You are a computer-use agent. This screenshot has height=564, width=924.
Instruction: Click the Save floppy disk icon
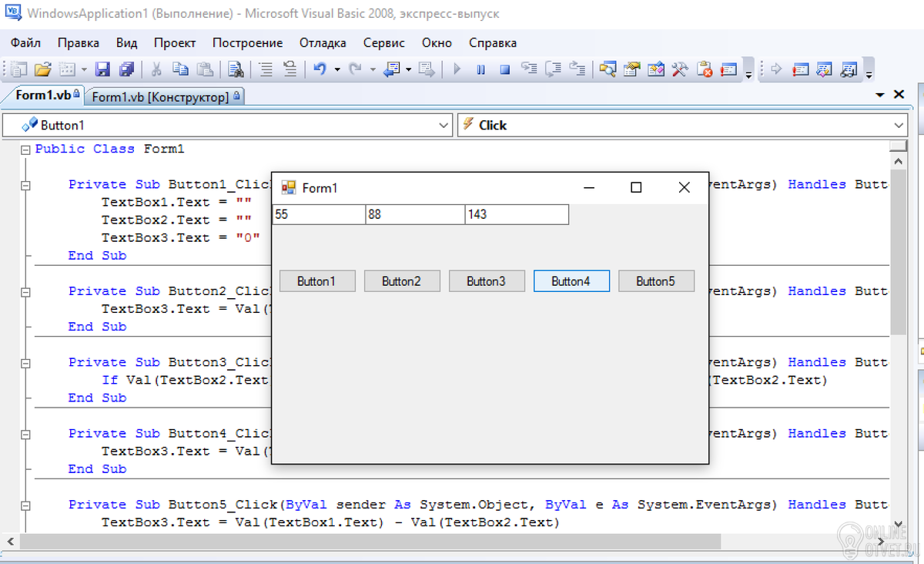(102, 69)
